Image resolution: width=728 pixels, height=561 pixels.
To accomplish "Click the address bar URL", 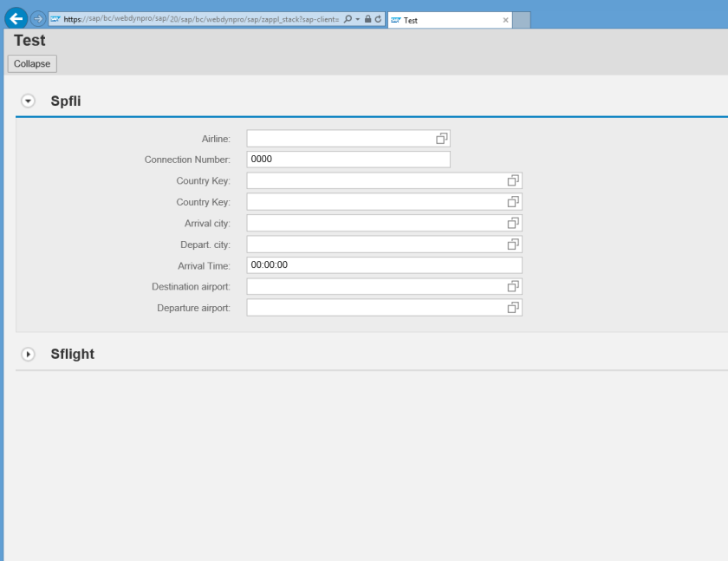I will point(201,19).
